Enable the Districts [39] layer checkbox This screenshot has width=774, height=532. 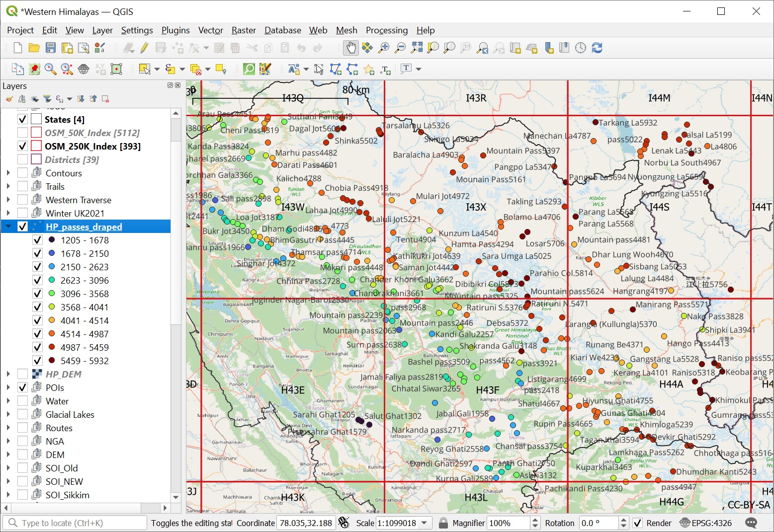click(x=22, y=159)
